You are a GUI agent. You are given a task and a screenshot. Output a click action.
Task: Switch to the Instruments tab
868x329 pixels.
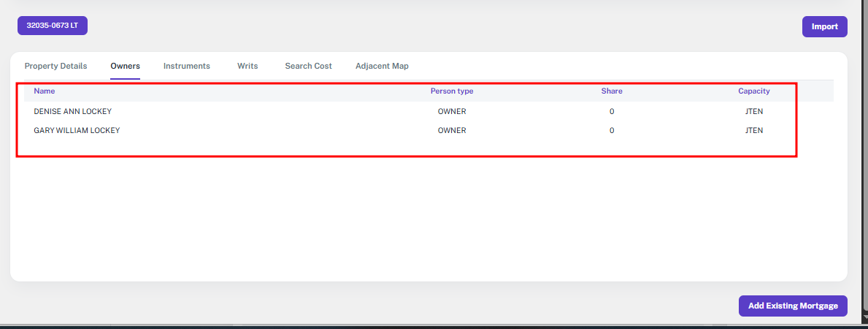point(186,66)
